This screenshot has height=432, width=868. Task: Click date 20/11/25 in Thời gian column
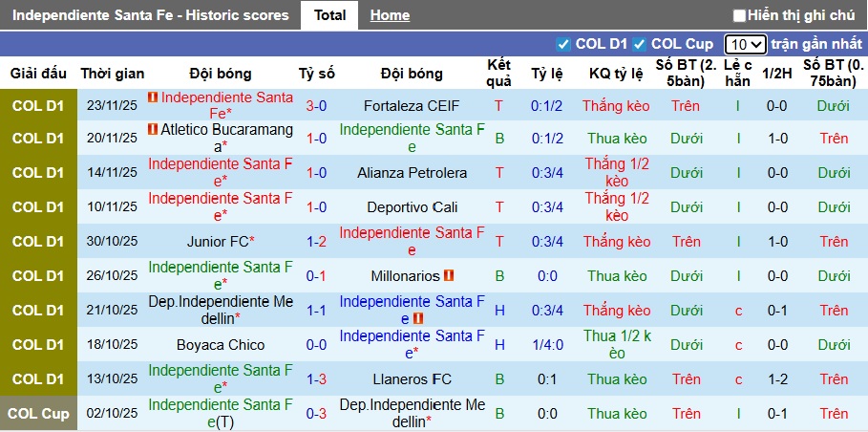coord(112,139)
